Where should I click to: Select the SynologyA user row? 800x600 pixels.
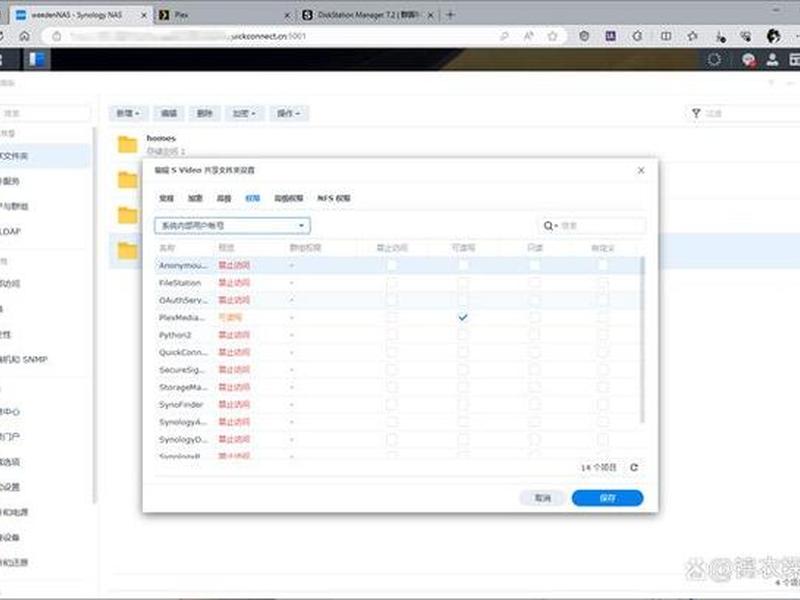(x=398, y=422)
